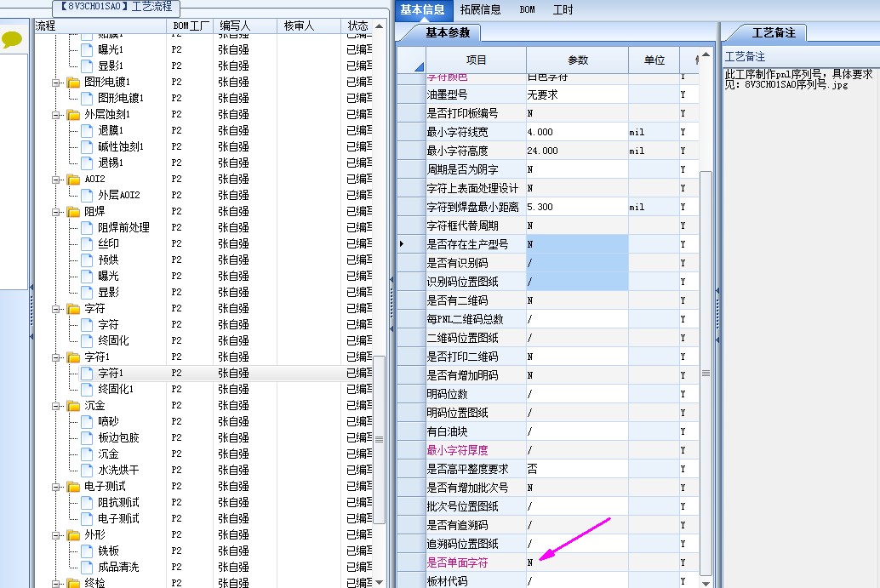Click the folder icon of 字符 group

tap(73, 309)
